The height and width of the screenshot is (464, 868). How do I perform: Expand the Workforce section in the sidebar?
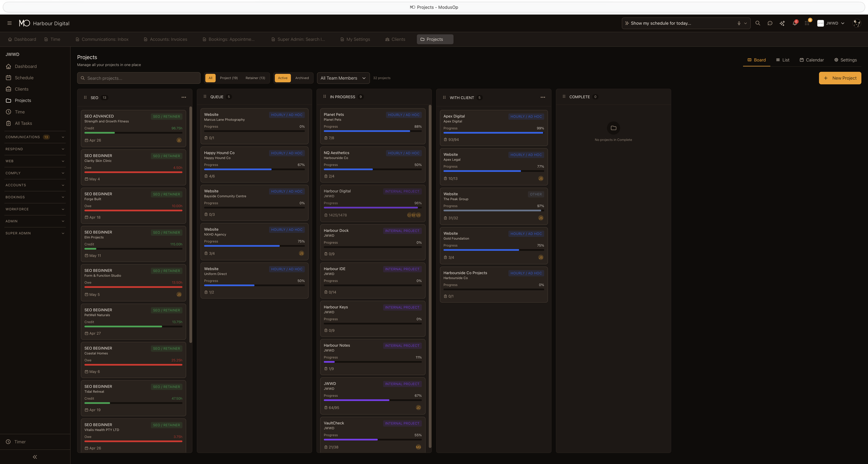[35, 209]
